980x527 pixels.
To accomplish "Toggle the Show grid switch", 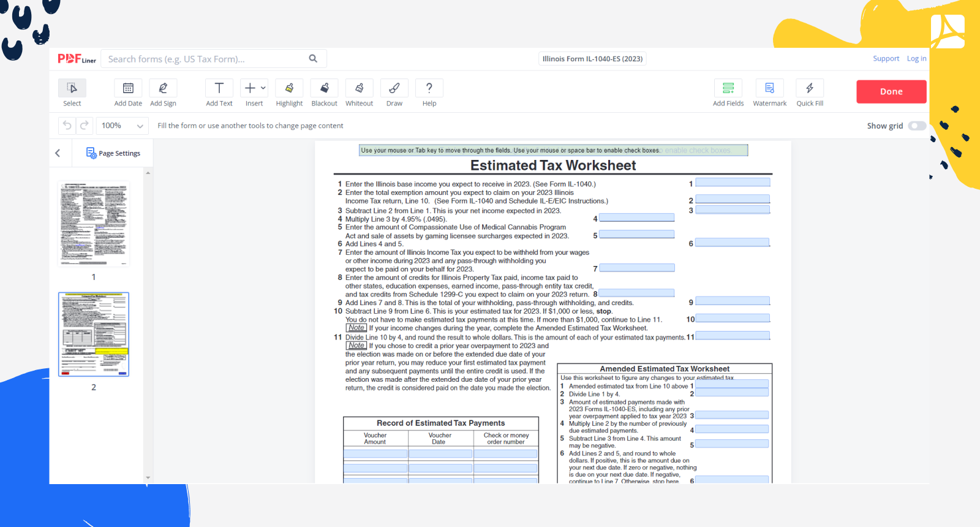I will [x=916, y=126].
